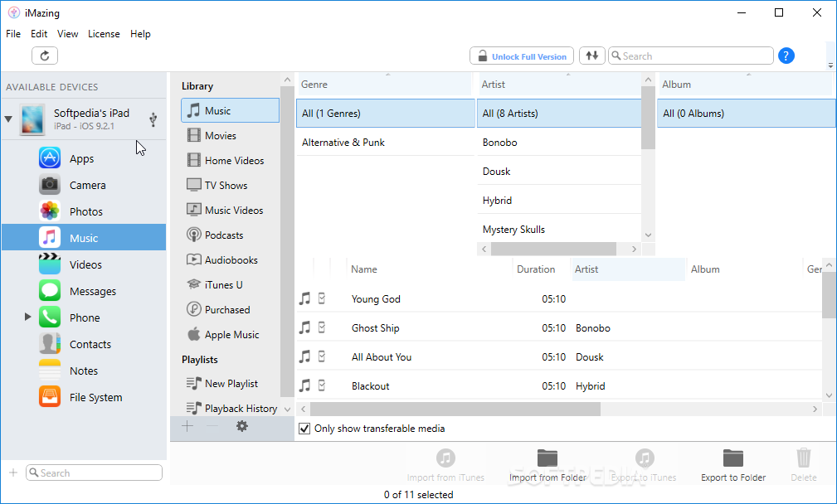Select All (8 Artists) row
This screenshot has width=837, height=504.
click(x=559, y=113)
